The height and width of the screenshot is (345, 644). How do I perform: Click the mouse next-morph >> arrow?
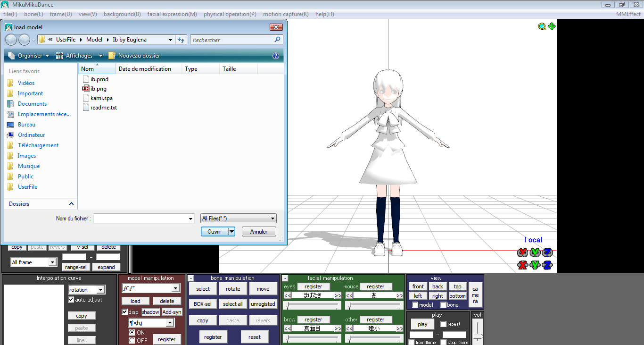399,295
